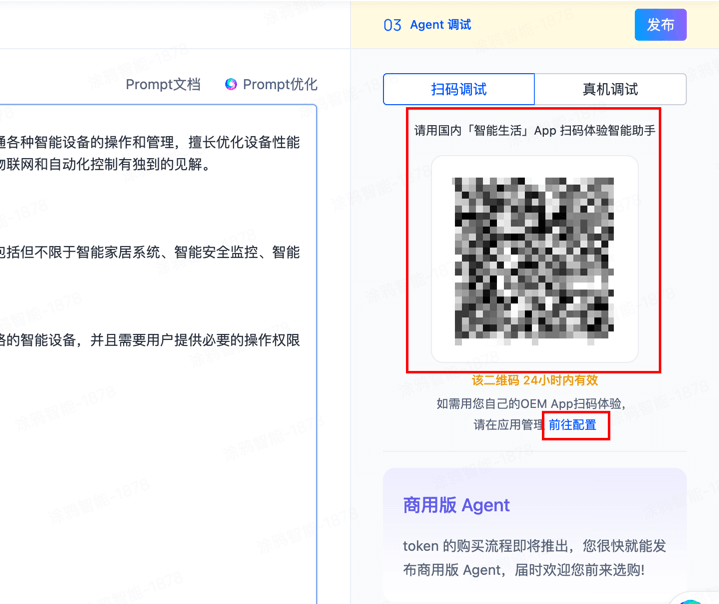This screenshot has height=604, width=719.
Task: Follow the 前往配置 link
Action: coord(572,425)
